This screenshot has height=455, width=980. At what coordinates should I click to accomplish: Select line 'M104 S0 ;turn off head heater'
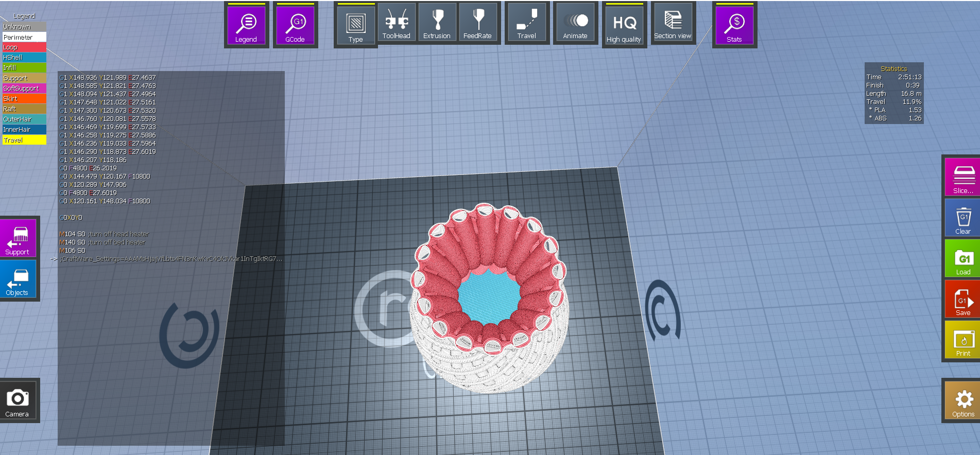click(104, 234)
